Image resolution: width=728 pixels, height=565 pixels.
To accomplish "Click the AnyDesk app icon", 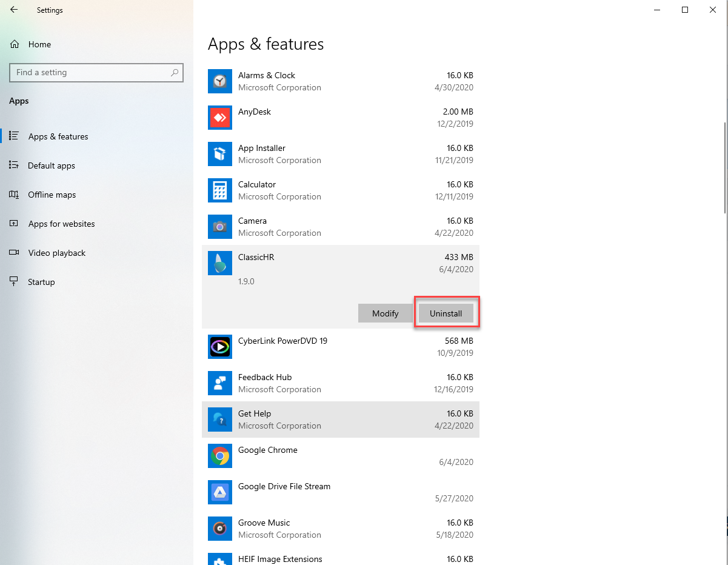I will [220, 118].
